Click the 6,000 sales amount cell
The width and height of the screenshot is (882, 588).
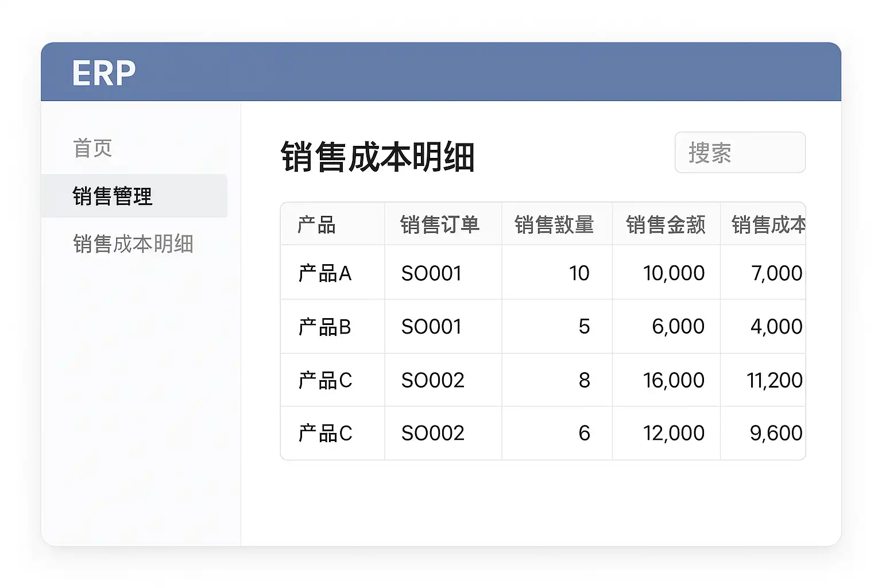tap(678, 327)
